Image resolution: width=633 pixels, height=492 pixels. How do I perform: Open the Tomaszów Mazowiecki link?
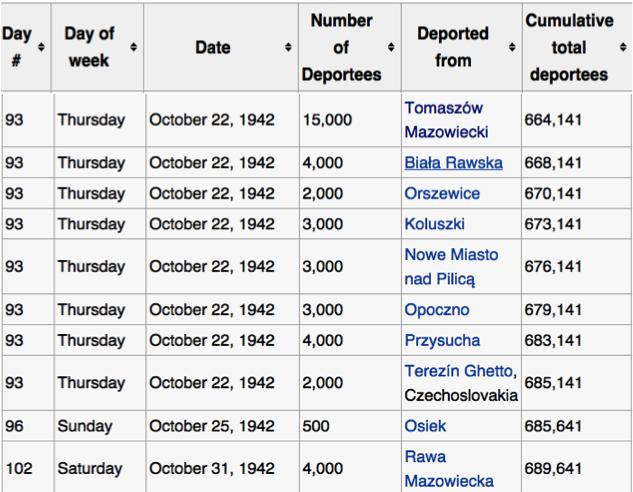coord(446,120)
